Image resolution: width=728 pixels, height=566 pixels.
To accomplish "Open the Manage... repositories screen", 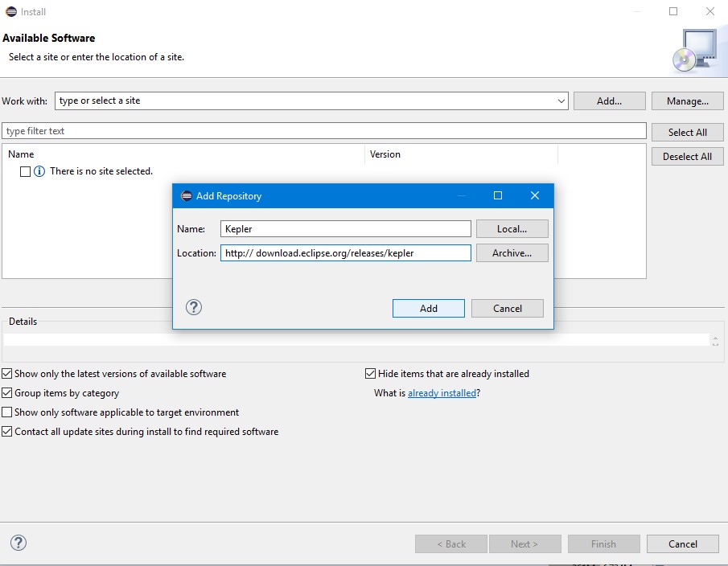I will click(x=687, y=100).
